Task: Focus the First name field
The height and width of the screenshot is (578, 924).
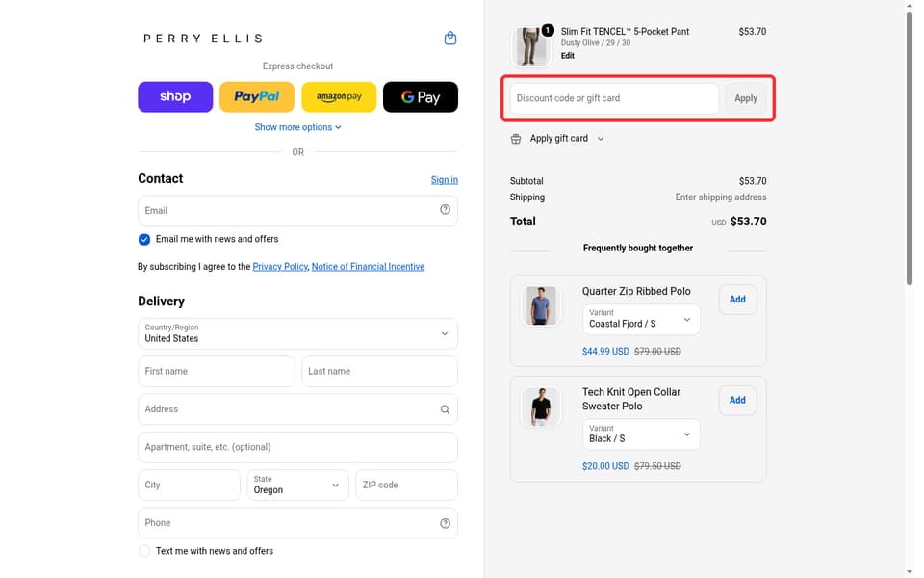Action: click(x=217, y=372)
